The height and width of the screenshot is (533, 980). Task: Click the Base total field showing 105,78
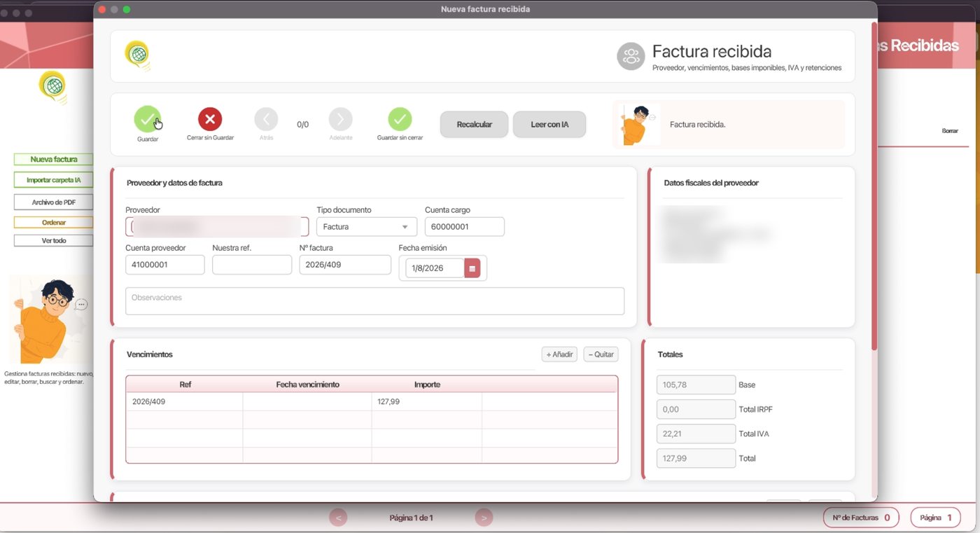click(696, 385)
